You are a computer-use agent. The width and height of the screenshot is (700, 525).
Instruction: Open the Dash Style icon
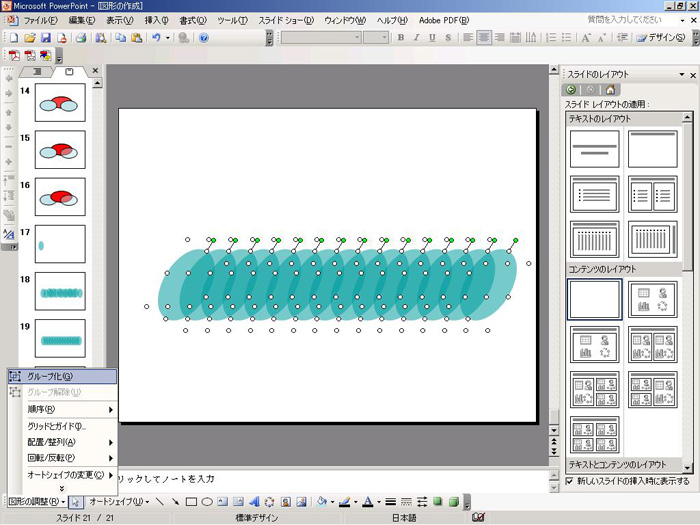pos(406,502)
